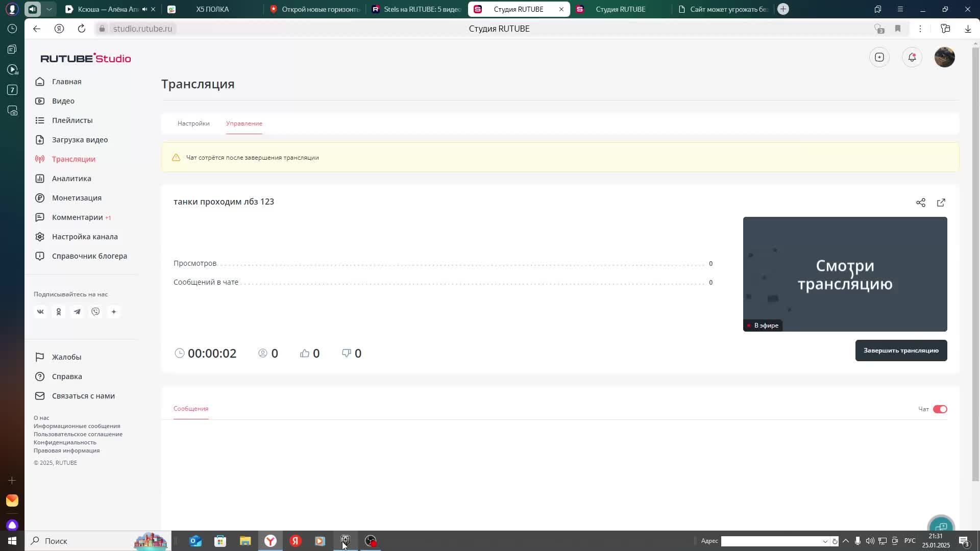
Task: Open Windows notification center icon
Action: 964,541
